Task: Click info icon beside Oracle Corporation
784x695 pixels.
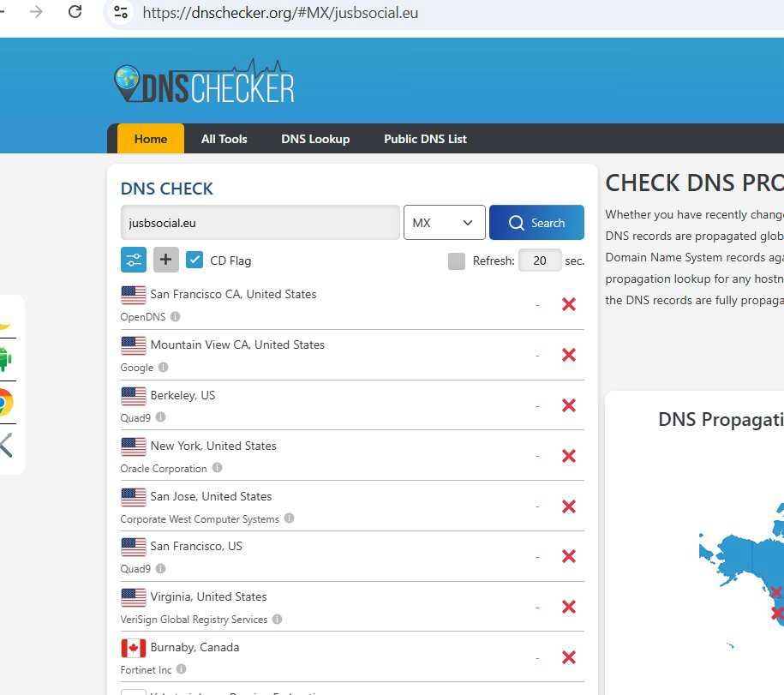Action: pyautogui.click(x=217, y=468)
